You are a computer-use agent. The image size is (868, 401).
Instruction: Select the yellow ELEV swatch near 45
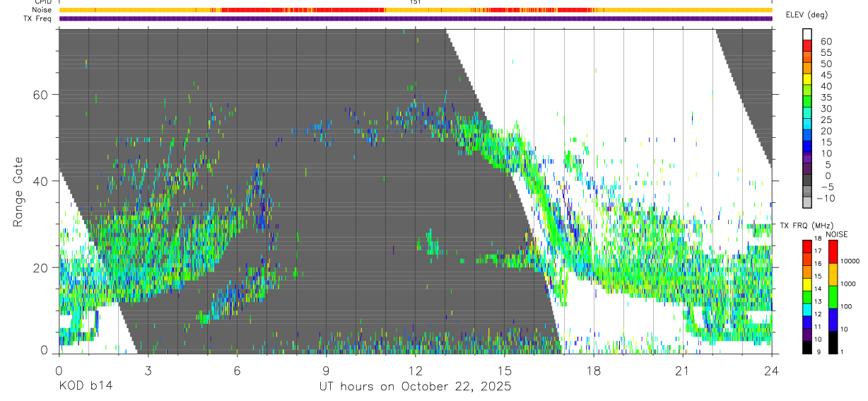[x=807, y=79]
